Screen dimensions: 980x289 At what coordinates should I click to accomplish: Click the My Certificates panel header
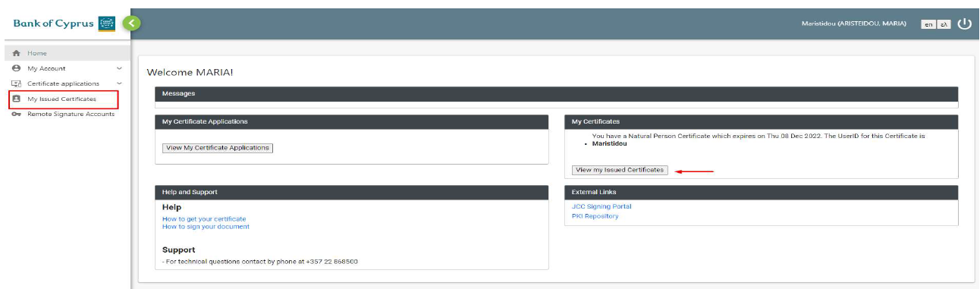761,121
